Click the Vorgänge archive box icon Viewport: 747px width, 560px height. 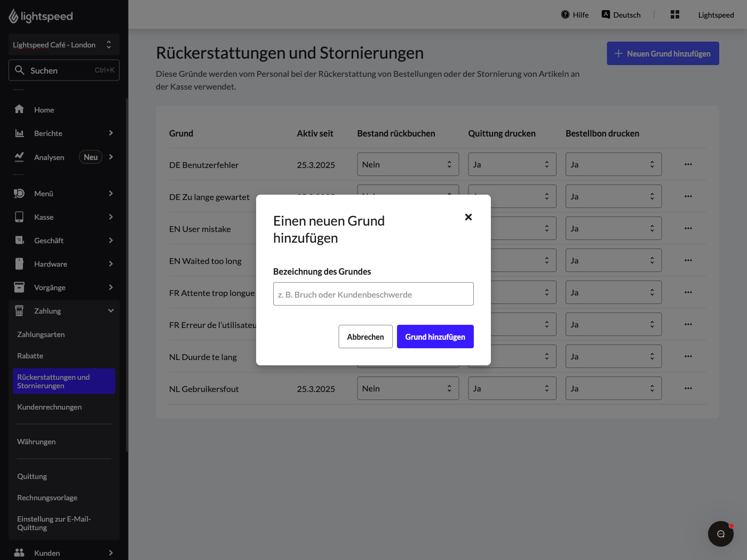(19, 287)
